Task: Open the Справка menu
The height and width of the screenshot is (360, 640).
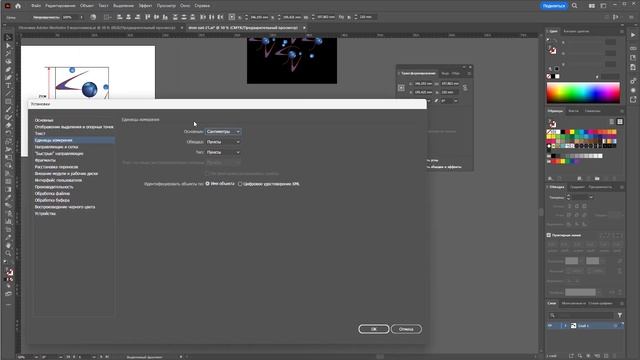Action: pyautogui.click(x=202, y=6)
